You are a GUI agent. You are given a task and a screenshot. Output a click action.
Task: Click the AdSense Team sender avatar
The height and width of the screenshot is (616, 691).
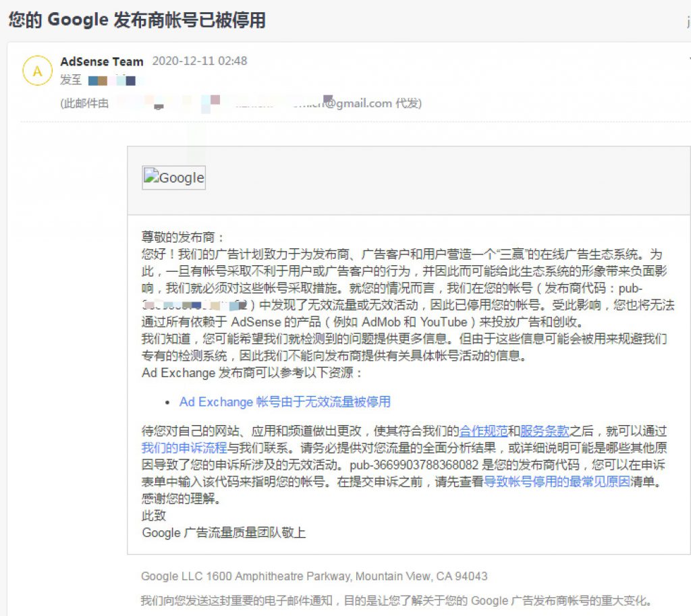[x=38, y=70]
